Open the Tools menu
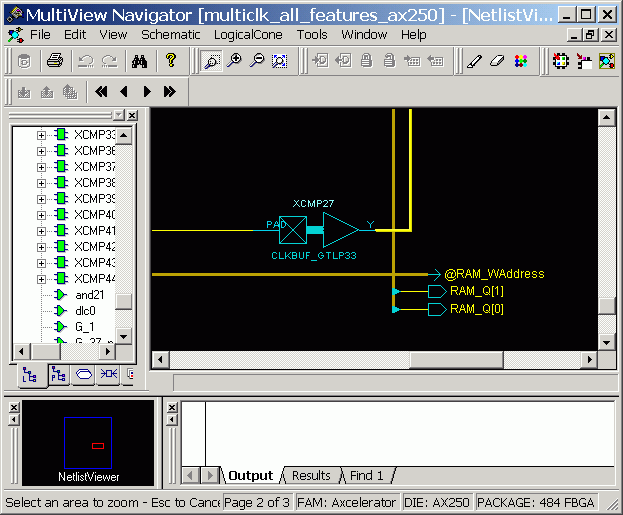 pos(312,35)
